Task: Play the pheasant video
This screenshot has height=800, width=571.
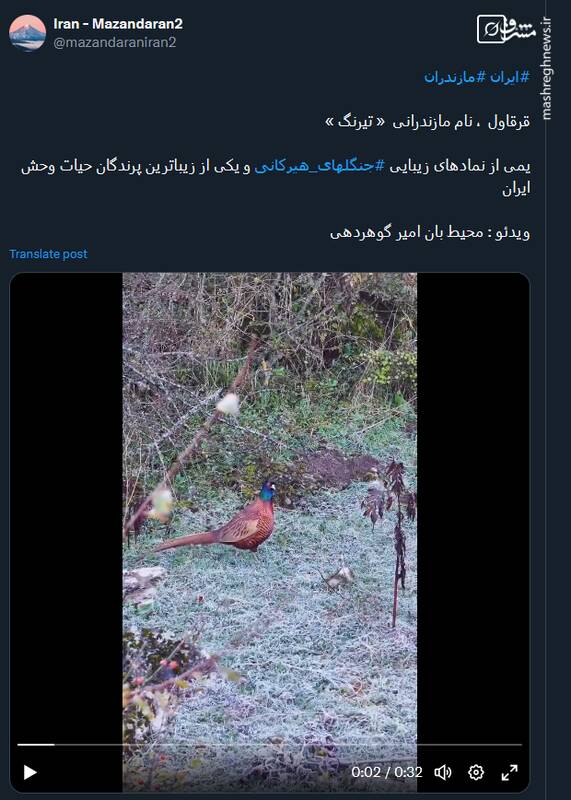Action: coord(30,772)
